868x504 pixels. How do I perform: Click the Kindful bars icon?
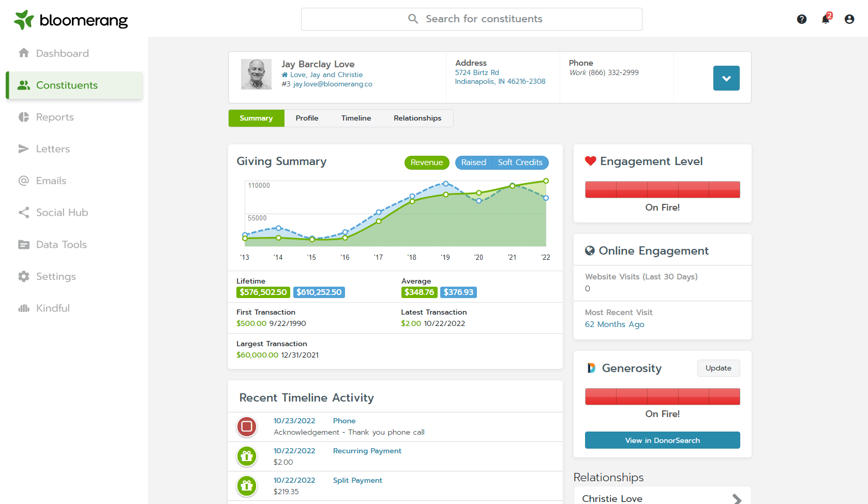[24, 308]
